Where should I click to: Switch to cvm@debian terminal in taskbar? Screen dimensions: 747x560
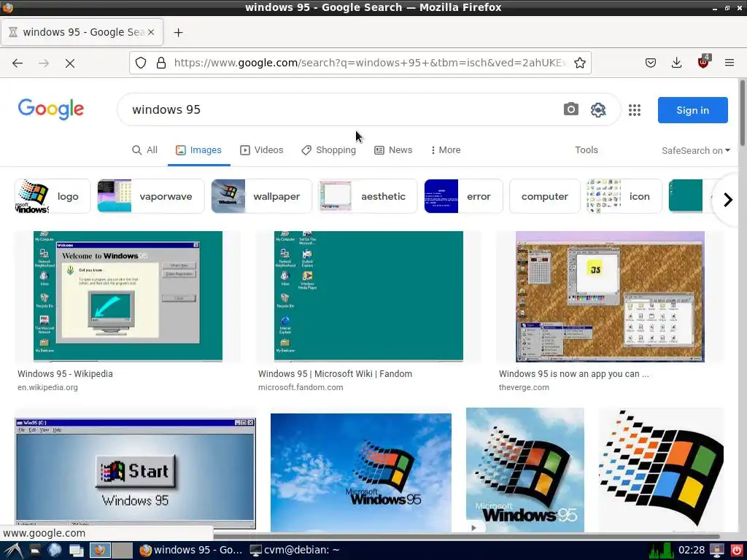(295, 550)
